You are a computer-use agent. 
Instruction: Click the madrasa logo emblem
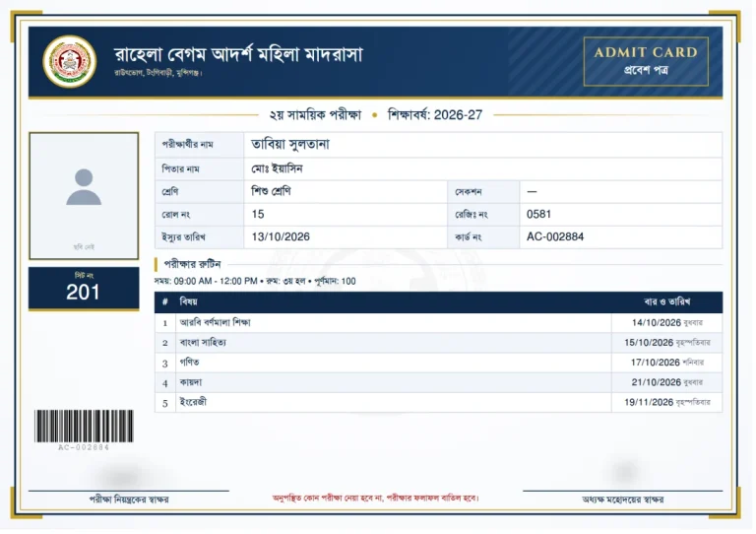[x=70, y=61]
